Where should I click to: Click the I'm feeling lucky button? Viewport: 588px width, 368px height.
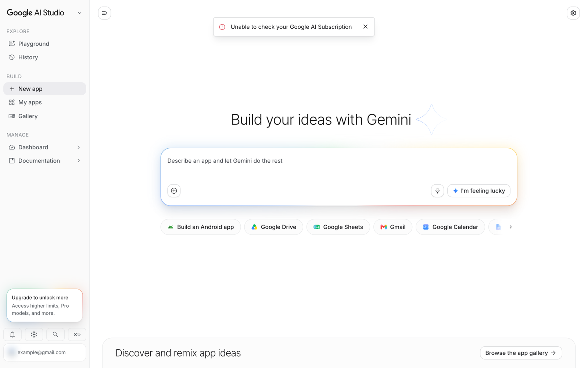click(479, 191)
